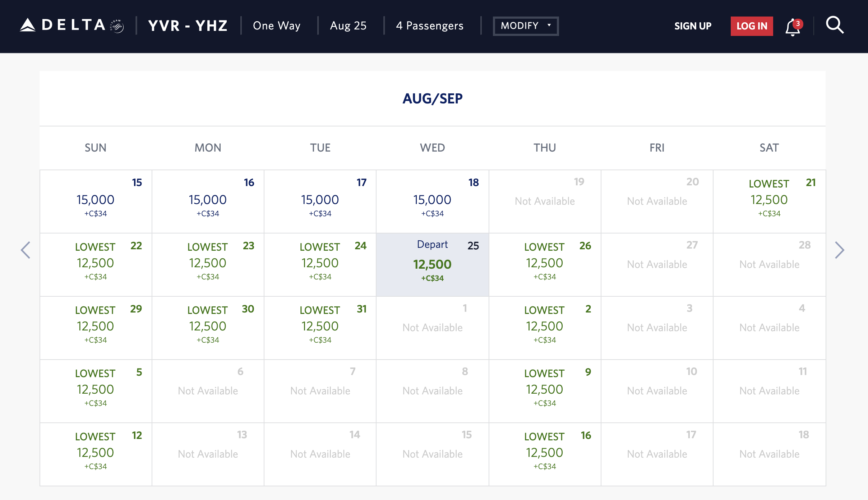Select August 21 lowest fare
868x500 pixels.
click(x=769, y=200)
